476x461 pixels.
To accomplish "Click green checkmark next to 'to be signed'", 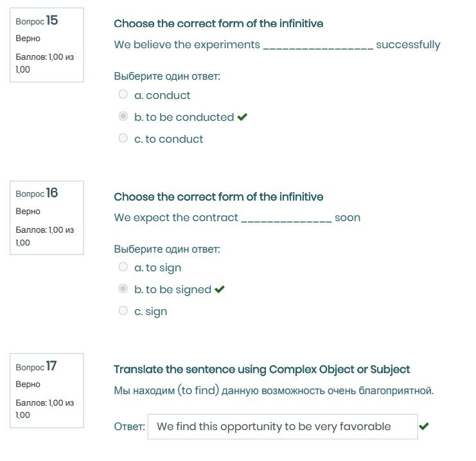I will coord(220,289).
